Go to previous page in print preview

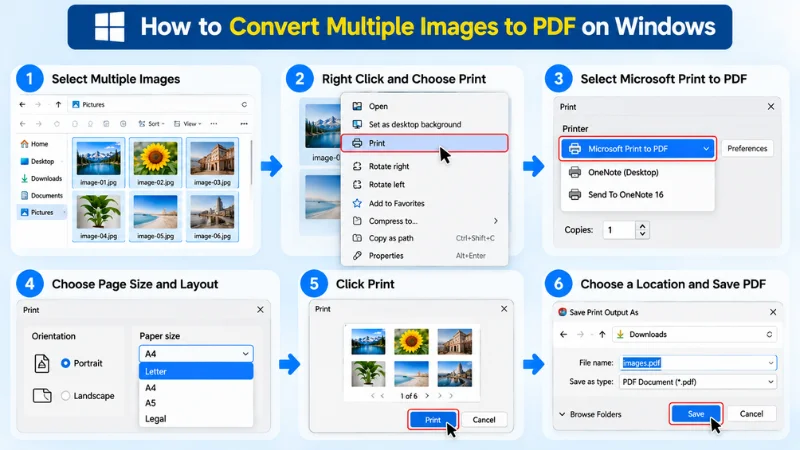383,396
